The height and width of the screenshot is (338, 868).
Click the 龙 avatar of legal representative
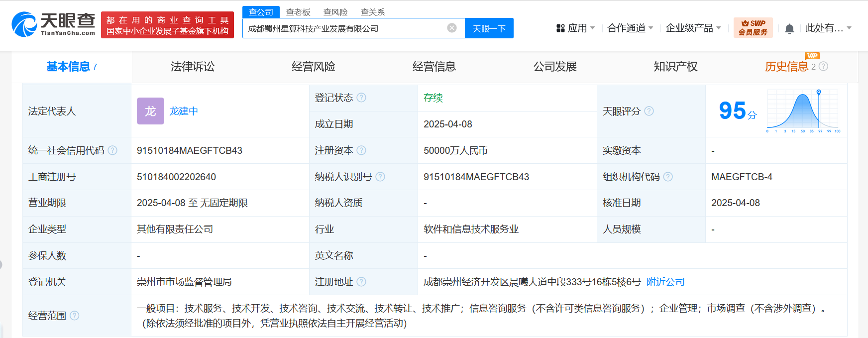point(150,111)
